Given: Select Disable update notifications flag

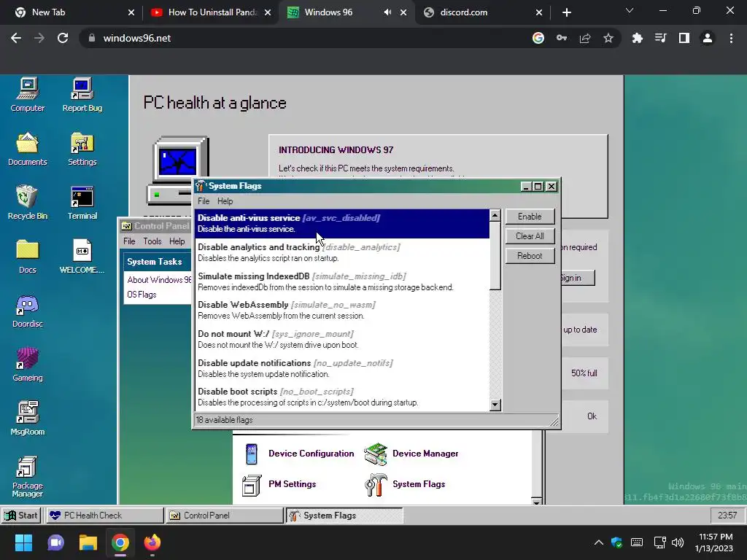Looking at the screenshot, I should [342, 368].
